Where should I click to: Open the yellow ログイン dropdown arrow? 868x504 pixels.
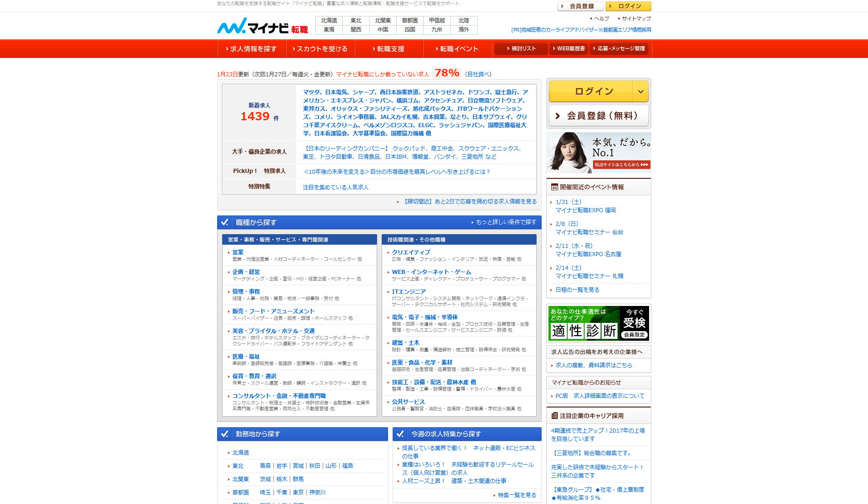tap(640, 91)
